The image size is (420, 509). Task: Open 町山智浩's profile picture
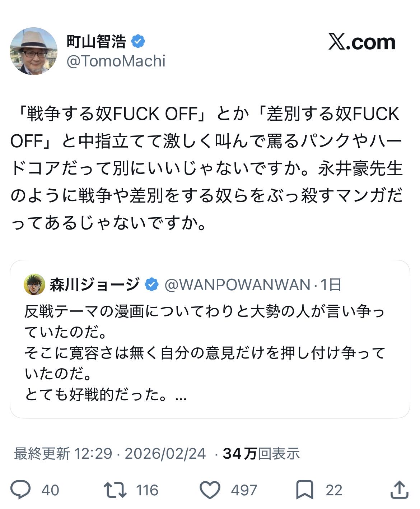(33, 51)
